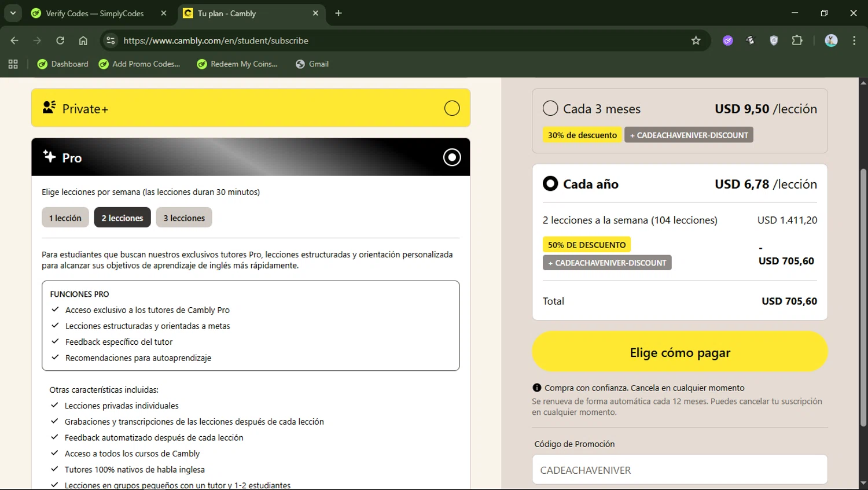Open the browser home page
868x490 pixels.
point(83,40)
